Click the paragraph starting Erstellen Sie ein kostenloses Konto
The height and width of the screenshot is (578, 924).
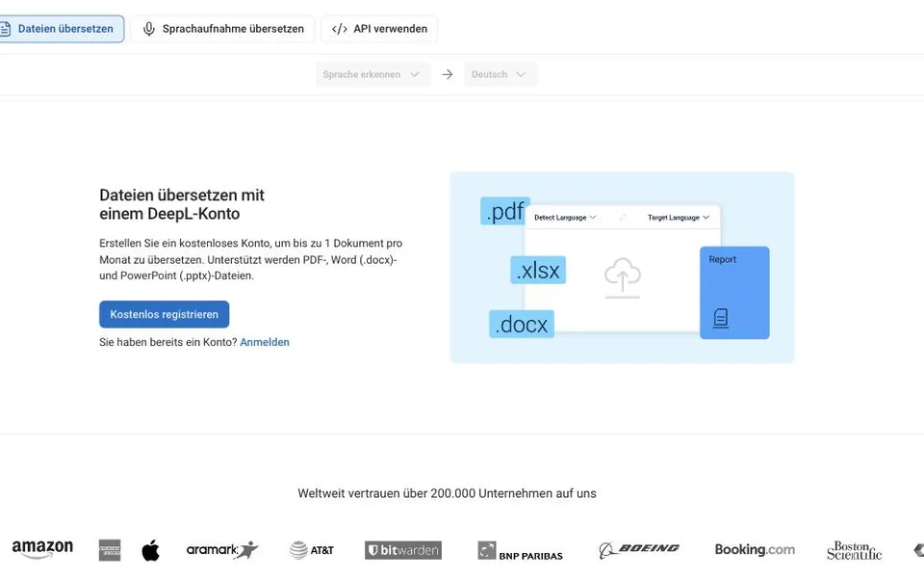pyautogui.click(x=251, y=259)
